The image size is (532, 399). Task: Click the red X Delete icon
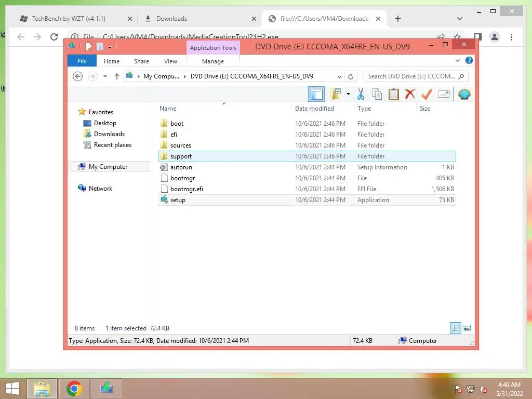410,94
